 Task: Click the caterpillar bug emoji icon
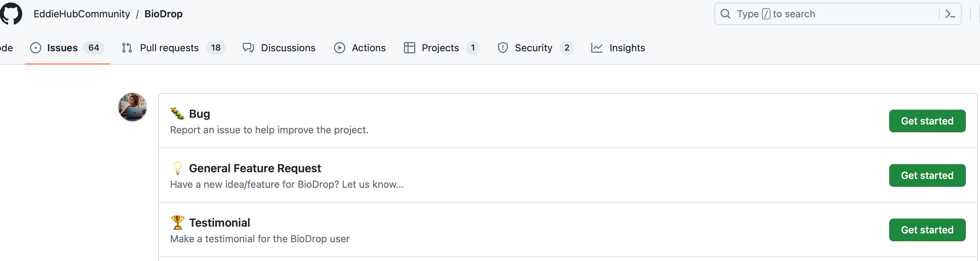coord(177,114)
